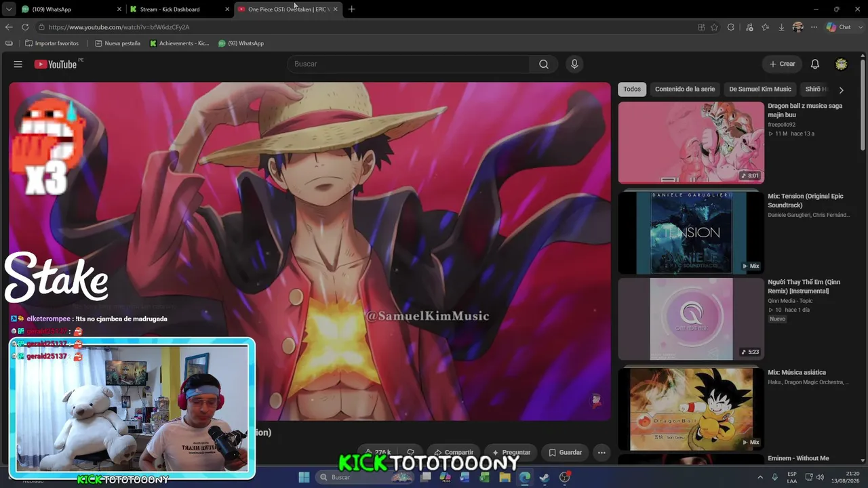Switch to Stream - Kick Dashboard tab

(180, 9)
